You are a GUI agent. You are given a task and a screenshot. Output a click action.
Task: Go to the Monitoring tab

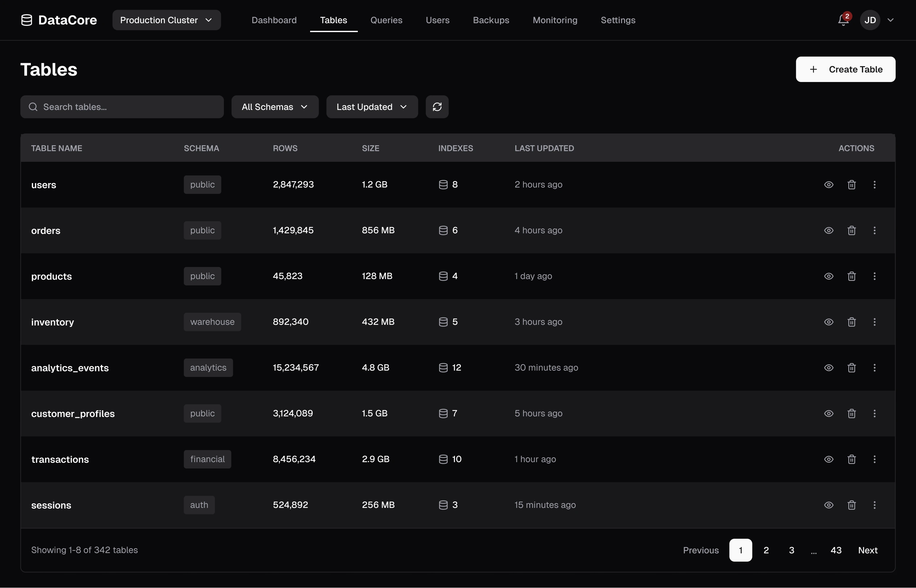pyautogui.click(x=555, y=20)
